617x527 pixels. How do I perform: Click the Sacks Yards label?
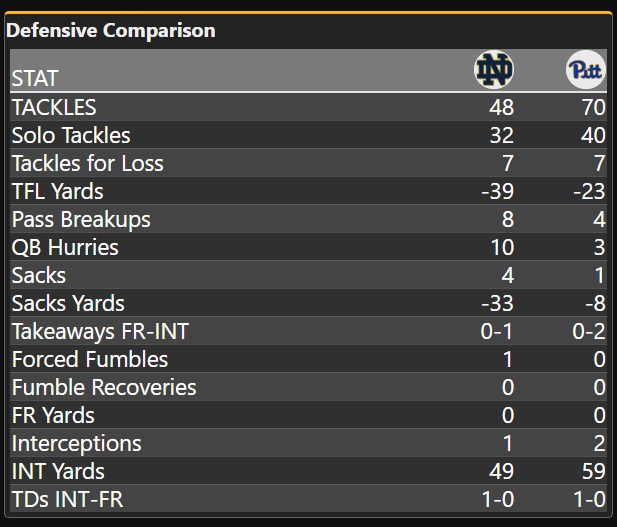[68, 303]
